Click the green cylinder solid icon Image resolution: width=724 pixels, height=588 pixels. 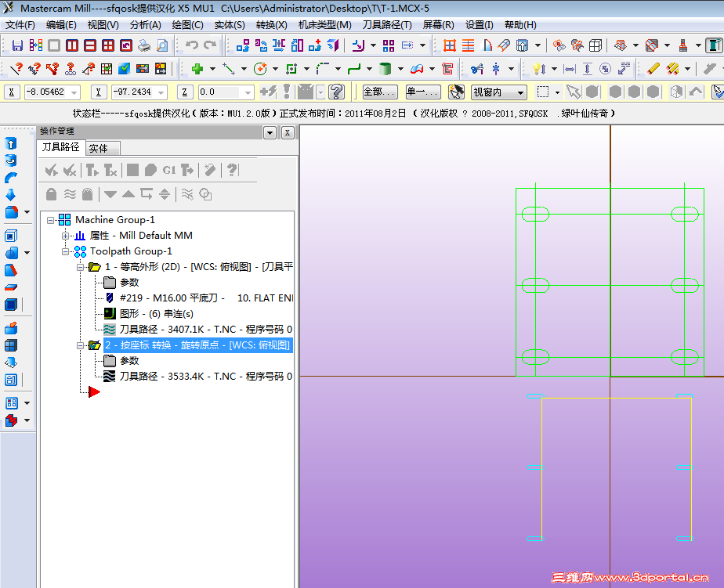(385, 69)
